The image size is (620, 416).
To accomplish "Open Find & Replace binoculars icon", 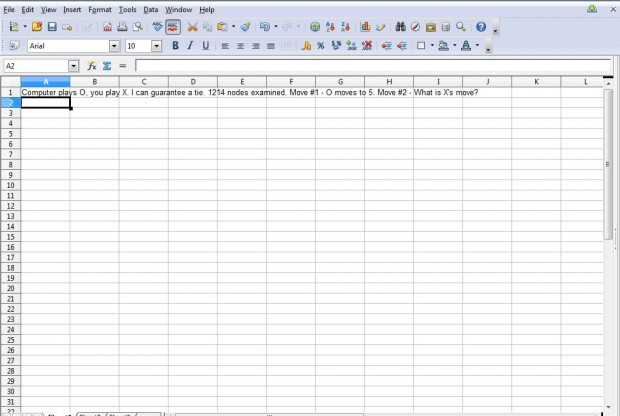I will [x=401, y=27].
